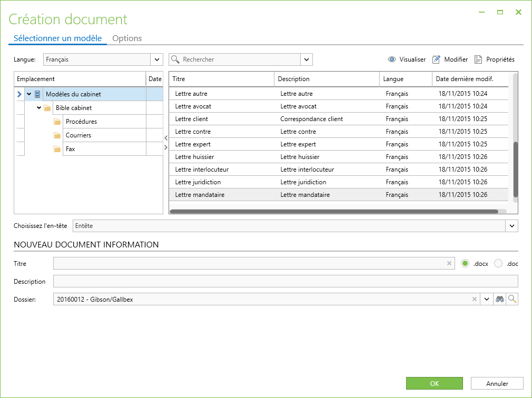
Task: Collapse the Bible cabinet folder
Action: click(39, 108)
